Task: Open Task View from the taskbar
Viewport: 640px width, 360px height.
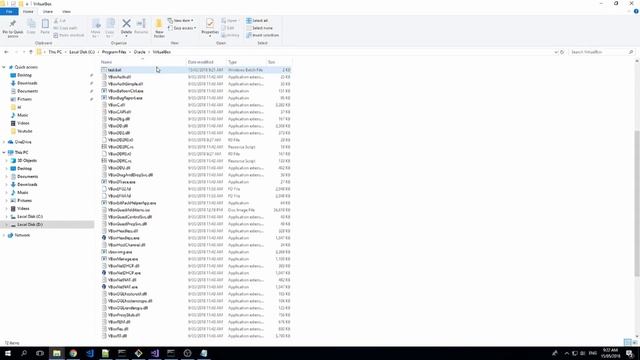Action: tap(40, 353)
